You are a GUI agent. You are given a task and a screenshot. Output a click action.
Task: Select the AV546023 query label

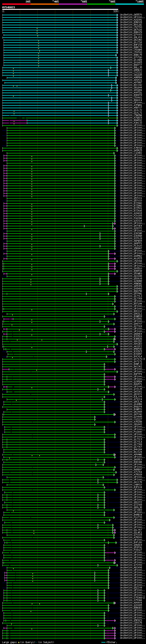tap(8, 8)
